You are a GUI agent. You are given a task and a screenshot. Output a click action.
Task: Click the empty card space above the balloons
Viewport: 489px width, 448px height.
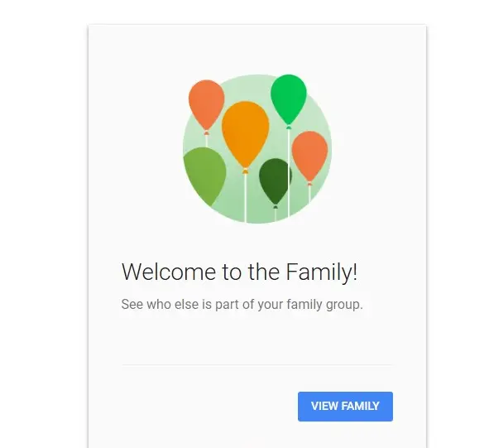tap(257, 50)
